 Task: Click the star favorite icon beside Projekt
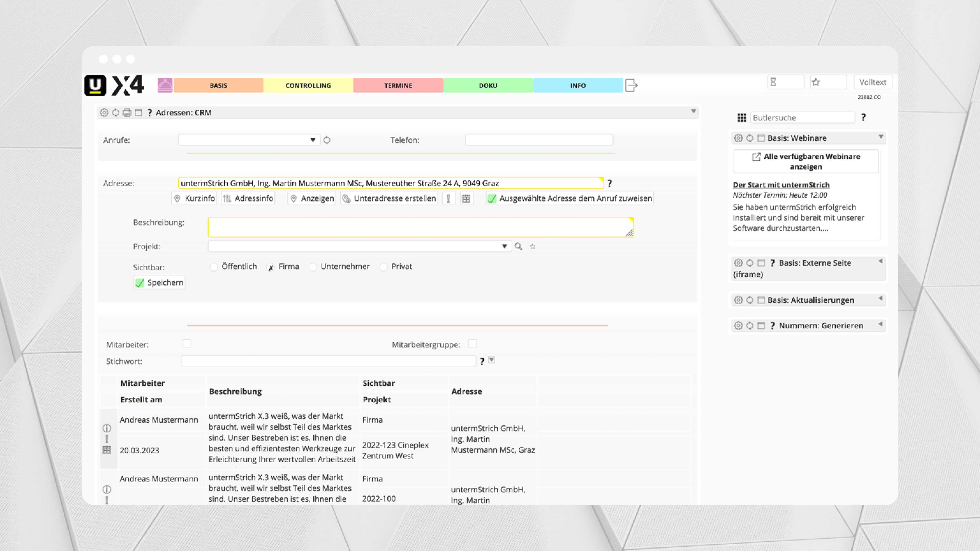click(533, 246)
